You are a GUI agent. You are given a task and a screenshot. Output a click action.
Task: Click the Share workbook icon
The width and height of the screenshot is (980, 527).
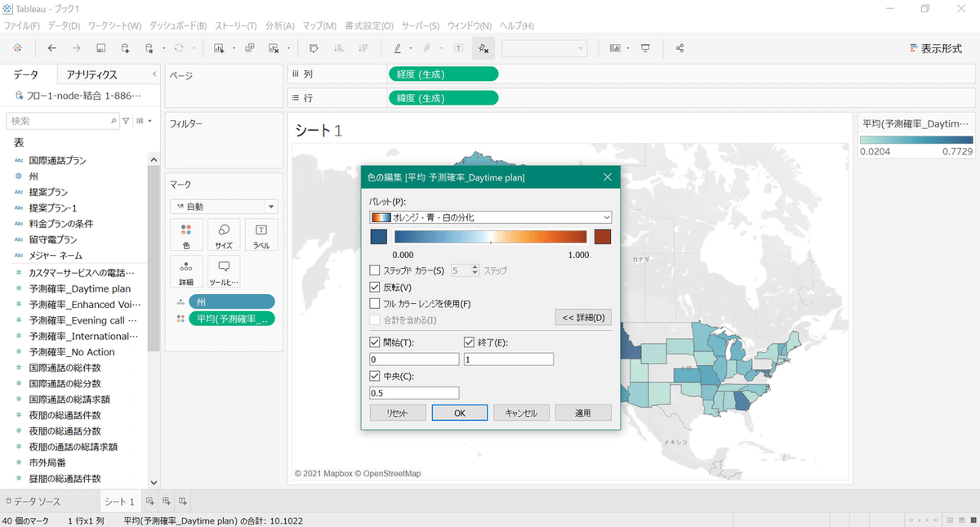pyautogui.click(x=679, y=48)
